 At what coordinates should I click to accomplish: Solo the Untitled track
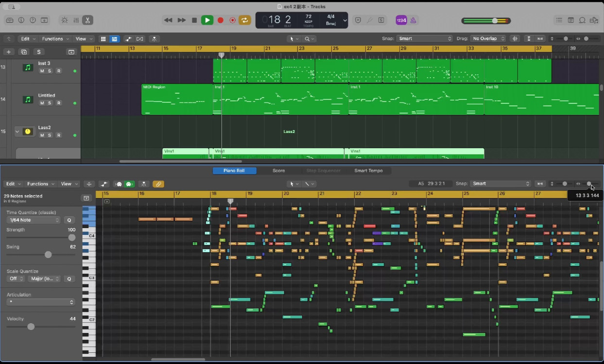click(x=50, y=103)
